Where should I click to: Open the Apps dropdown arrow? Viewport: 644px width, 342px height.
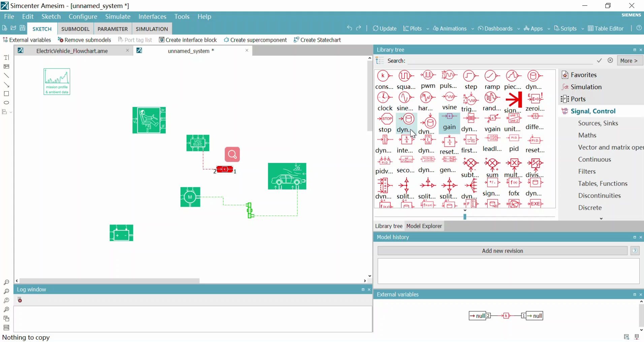(x=549, y=29)
